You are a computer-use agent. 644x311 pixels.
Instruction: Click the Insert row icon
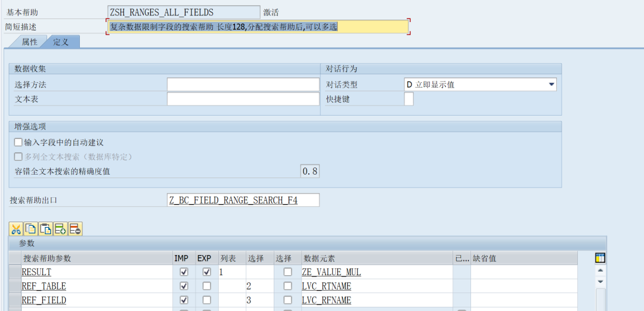pyautogui.click(x=60, y=229)
